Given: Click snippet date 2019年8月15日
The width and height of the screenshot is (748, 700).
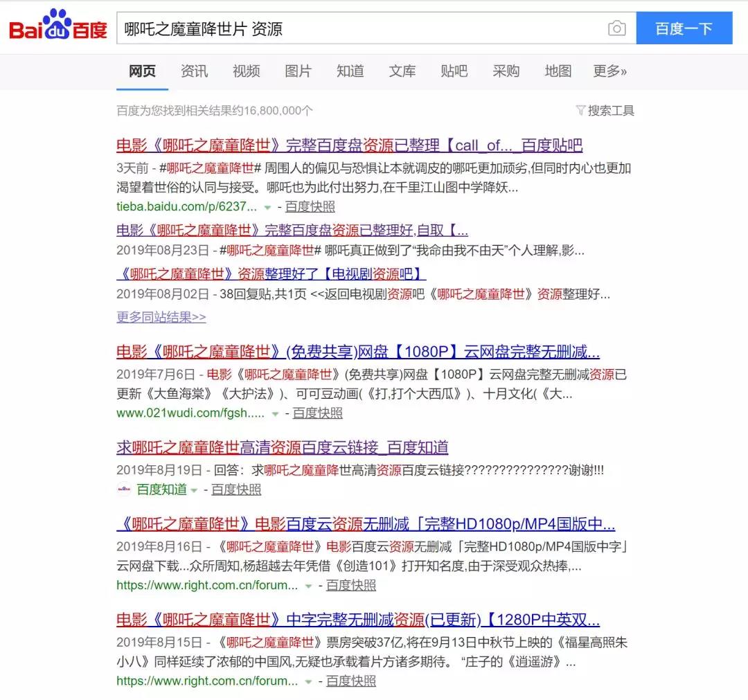Looking at the screenshot, I should click(159, 643).
